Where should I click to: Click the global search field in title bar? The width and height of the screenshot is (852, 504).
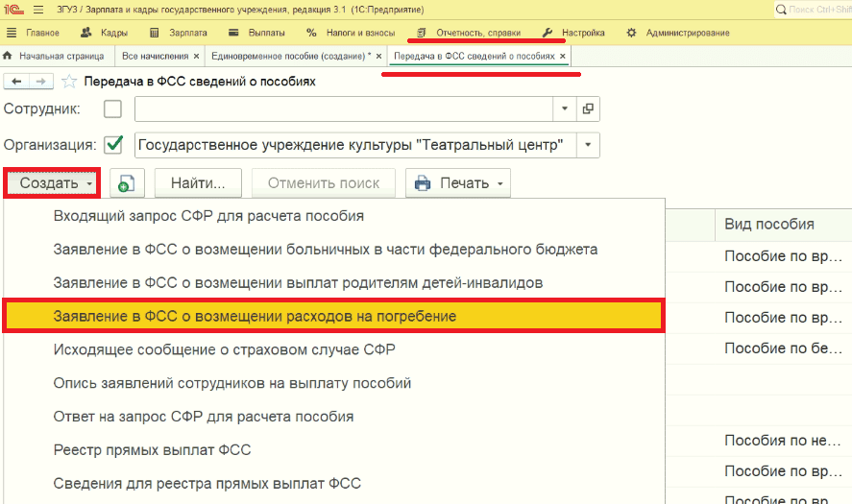(x=814, y=10)
